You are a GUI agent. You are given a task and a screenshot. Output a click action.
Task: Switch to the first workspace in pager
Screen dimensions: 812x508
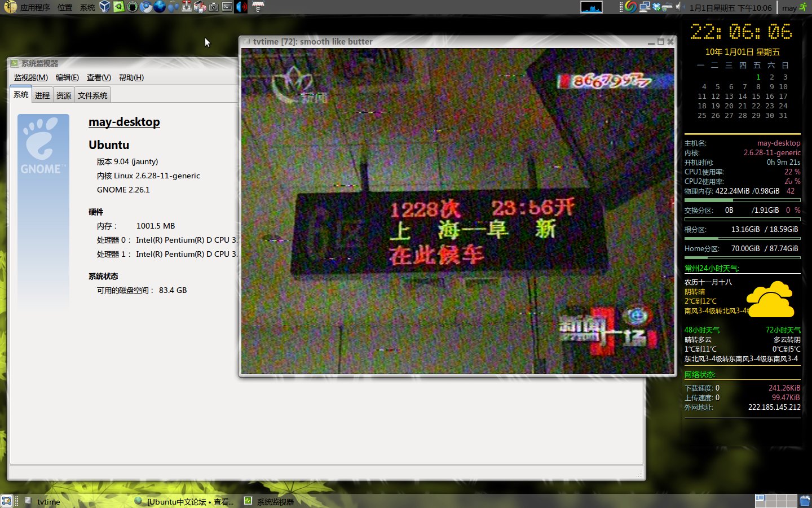tap(760, 498)
